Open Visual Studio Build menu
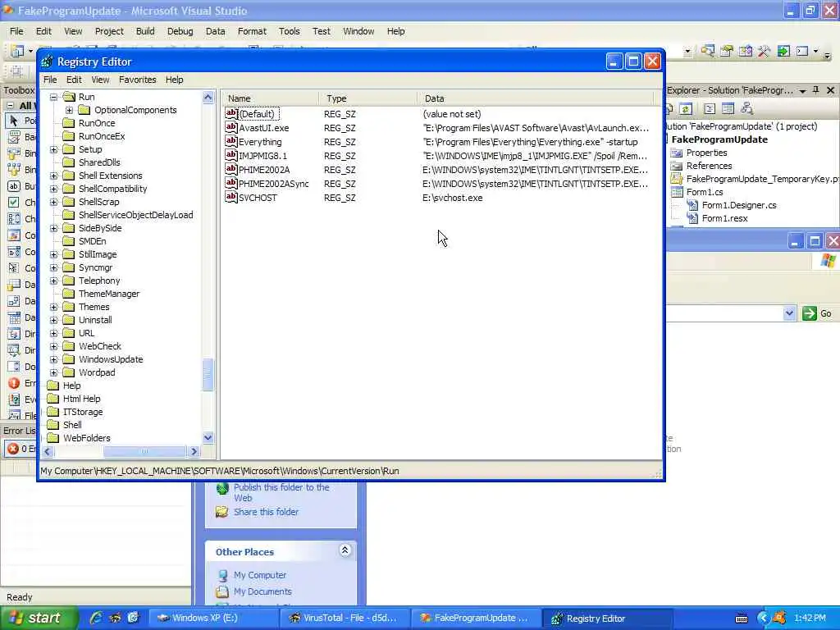The image size is (840, 630). 145,31
